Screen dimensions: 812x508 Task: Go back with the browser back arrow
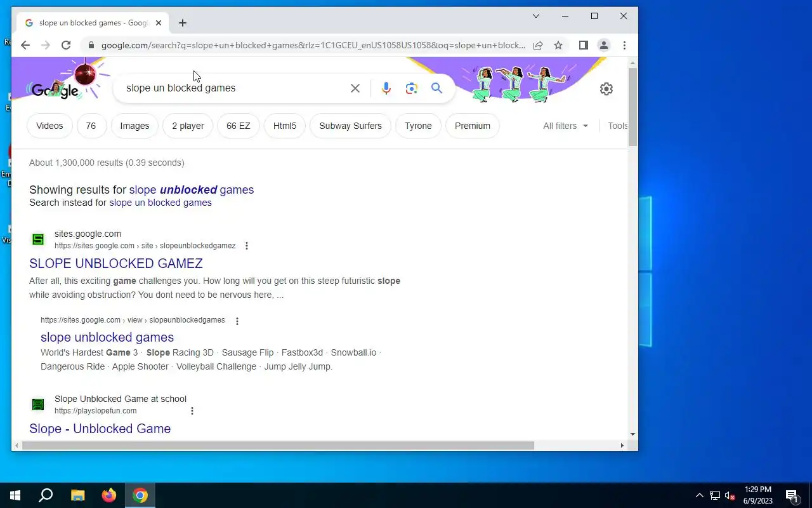(25, 45)
